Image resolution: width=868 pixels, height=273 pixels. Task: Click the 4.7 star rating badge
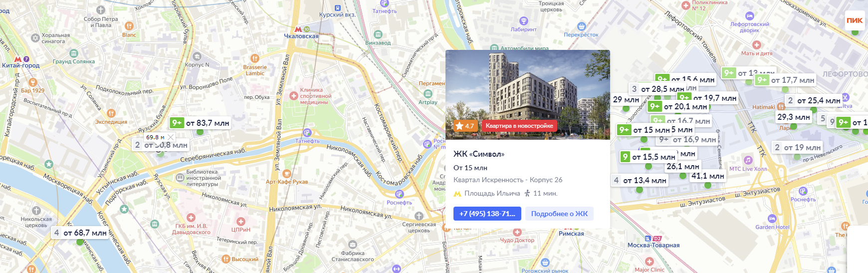tap(464, 126)
